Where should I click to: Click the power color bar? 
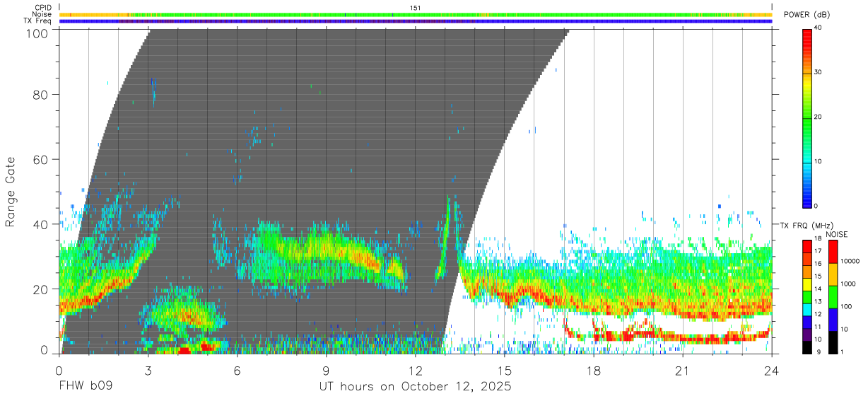807,117
